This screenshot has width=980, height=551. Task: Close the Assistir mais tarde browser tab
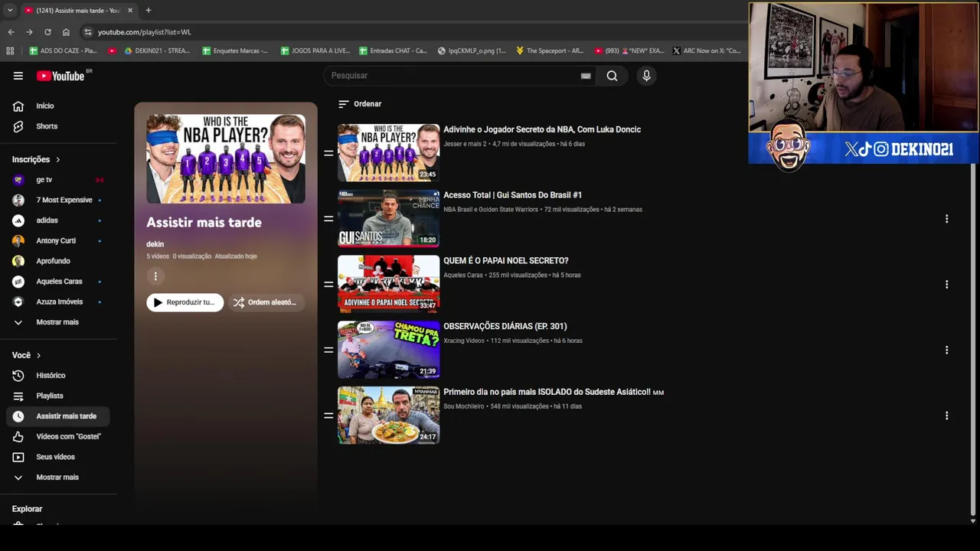pyautogui.click(x=130, y=11)
